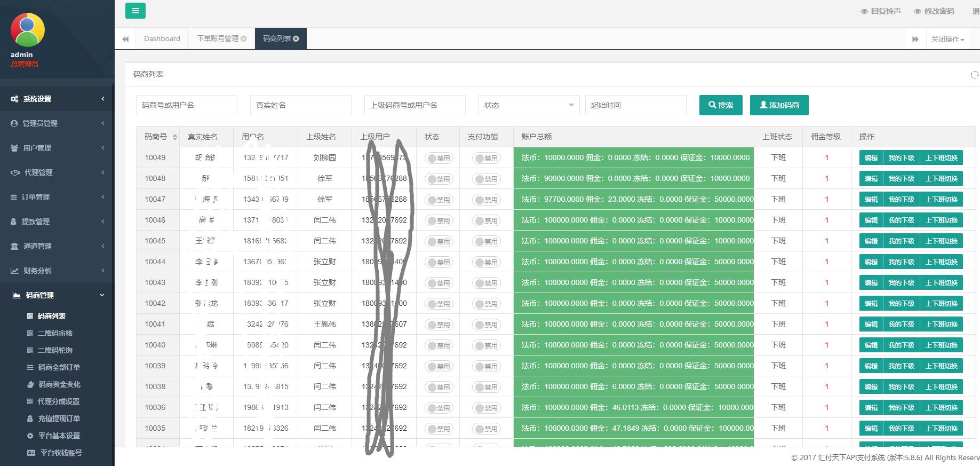Expand the 系统设置 sidebar menu

tap(57, 99)
